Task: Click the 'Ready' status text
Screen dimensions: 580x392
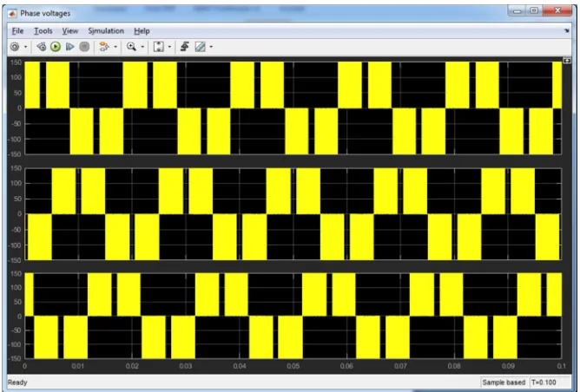Action: point(17,382)
